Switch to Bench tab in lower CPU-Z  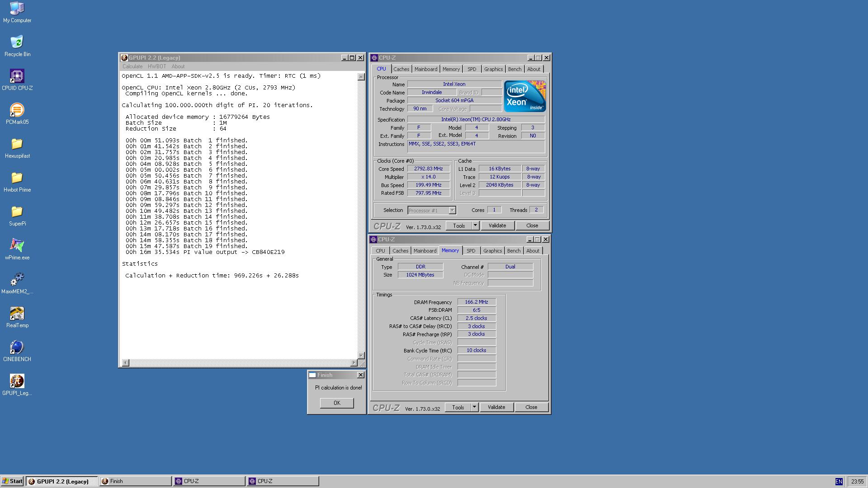514,251
